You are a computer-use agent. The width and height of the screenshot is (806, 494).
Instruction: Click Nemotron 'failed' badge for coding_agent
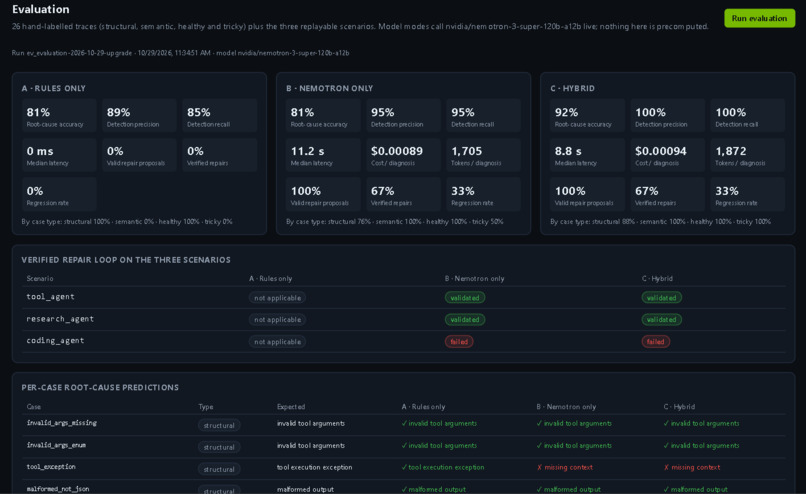[459, 342]
